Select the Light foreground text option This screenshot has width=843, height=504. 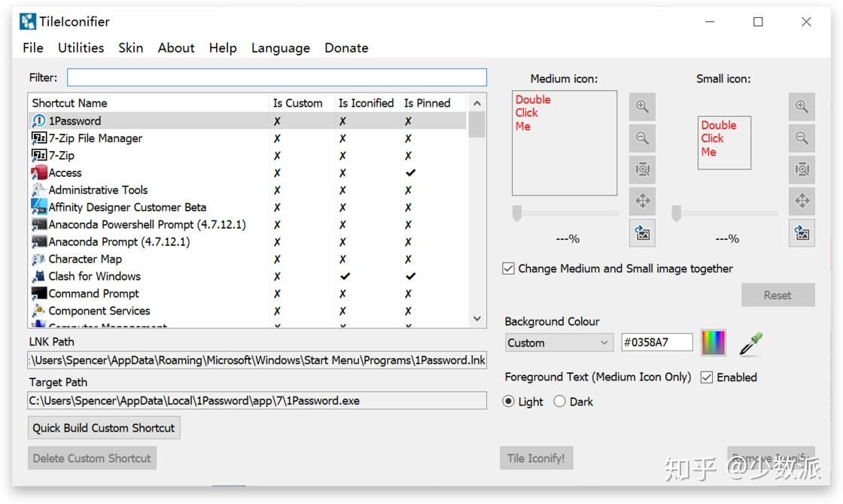click(508, 402)
